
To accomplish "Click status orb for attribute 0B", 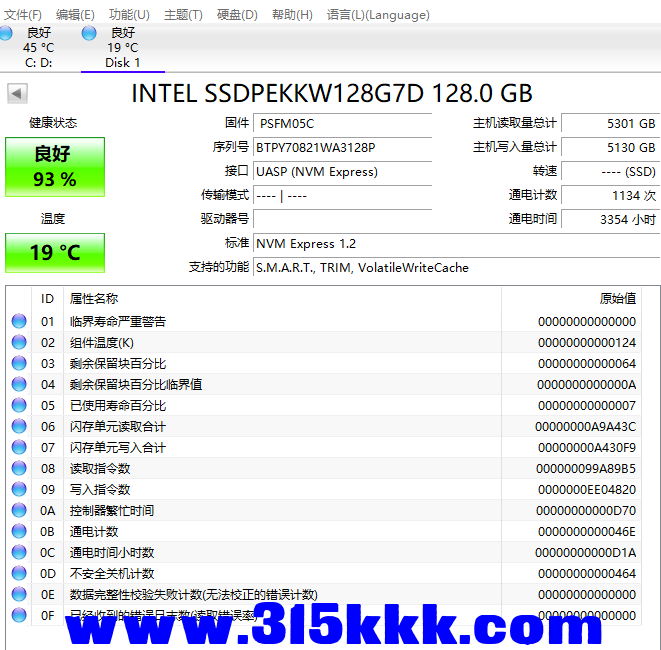I will (19, 531).
